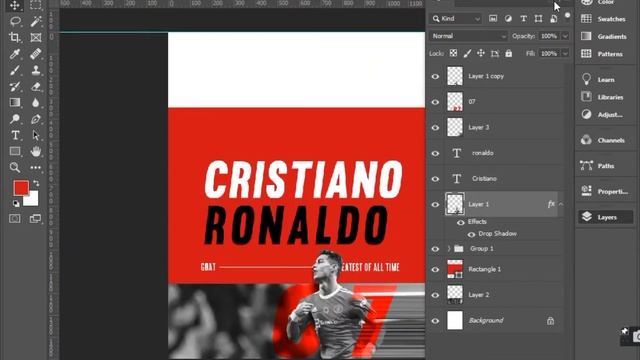
Task: Lock image pixels
Action: 467,53
